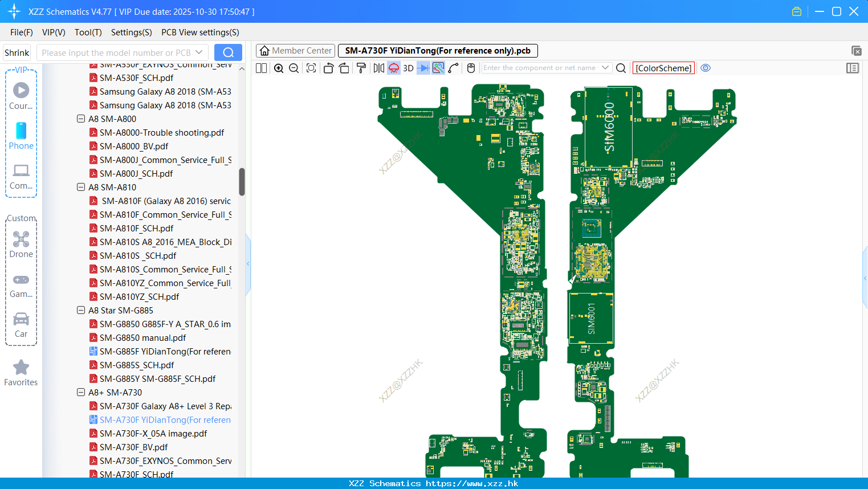Open Favorites in the sidebar

[x=21, y=373]
